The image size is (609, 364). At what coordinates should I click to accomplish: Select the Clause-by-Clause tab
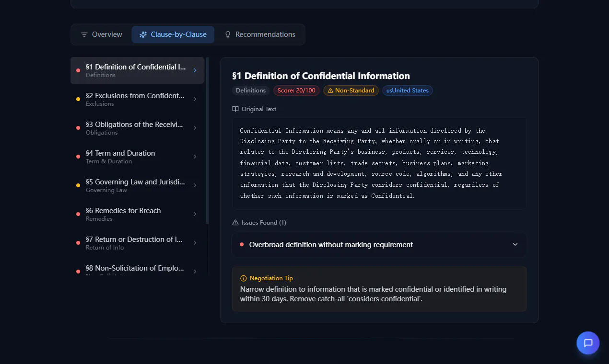[x=173, y=34]
